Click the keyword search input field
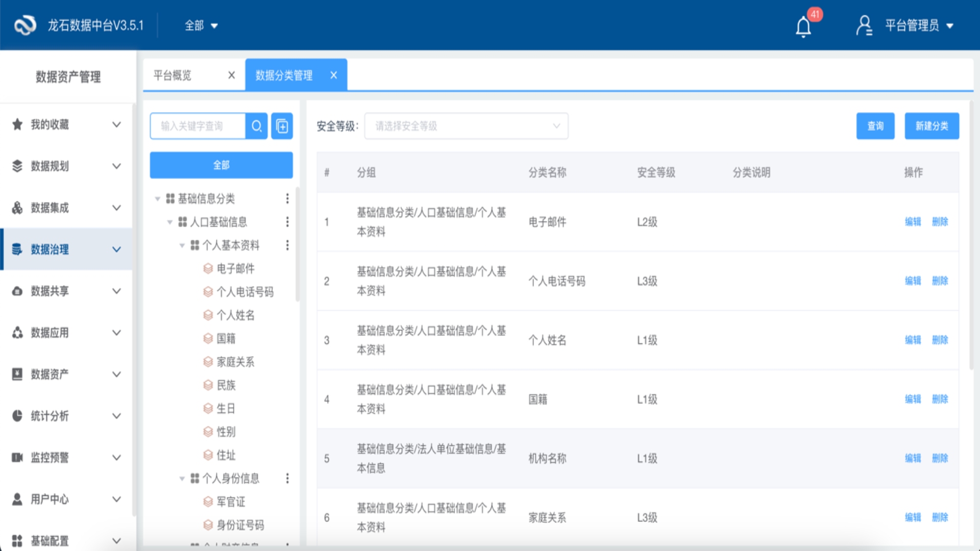The width and height of the screenshot is (980, 551). 198,126
